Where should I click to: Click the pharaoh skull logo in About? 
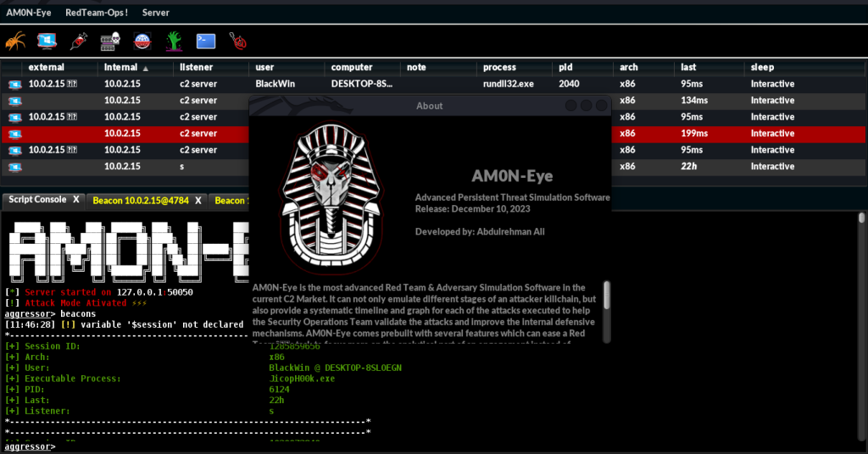(331, 197)
